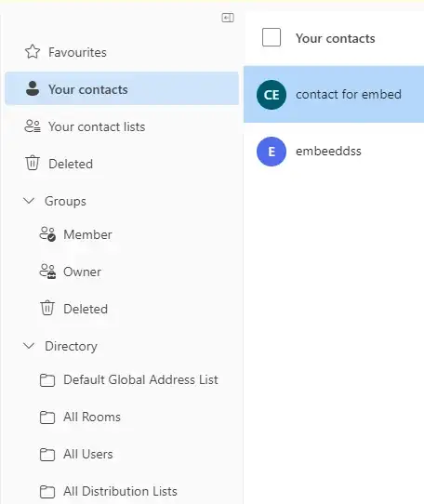Open Default Global Address List
This screenshot has width=424, height=504.
[122, 379]
